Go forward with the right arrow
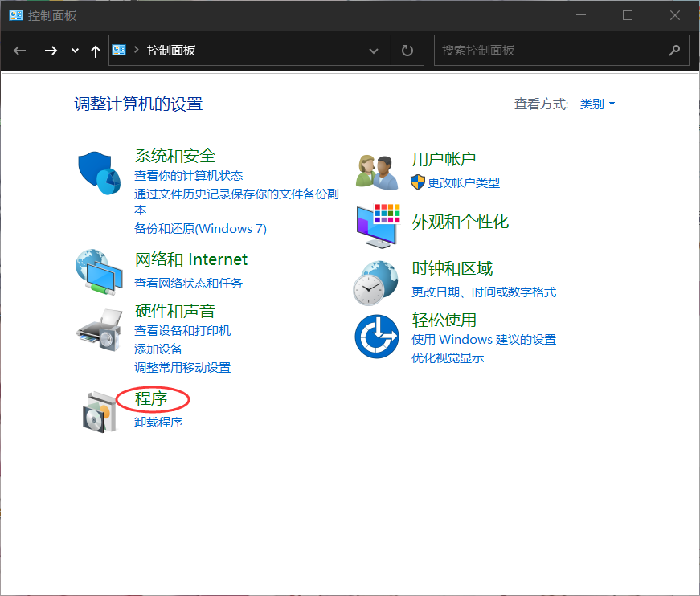 click(x=51, y=51)
